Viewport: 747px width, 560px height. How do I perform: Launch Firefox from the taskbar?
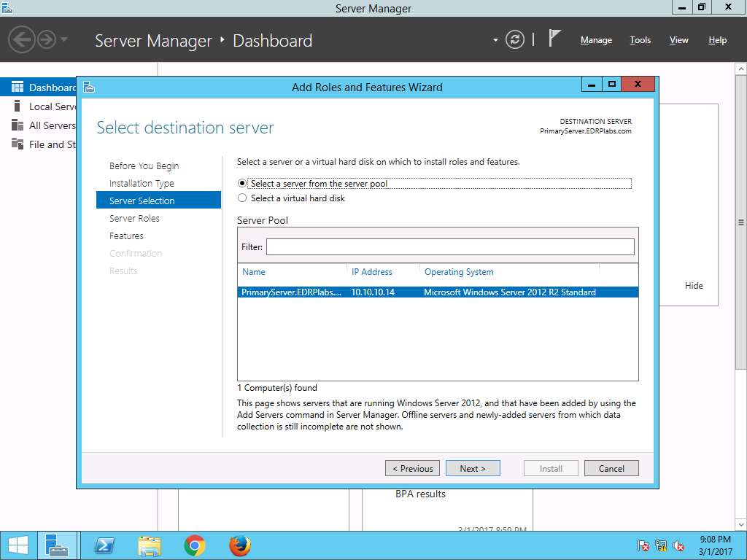point(239,545)
